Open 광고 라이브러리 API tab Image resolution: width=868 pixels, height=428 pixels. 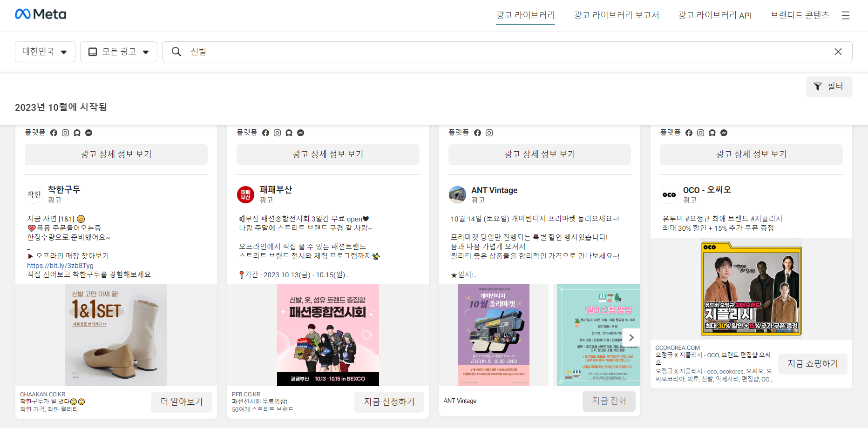tap(715, 15)
